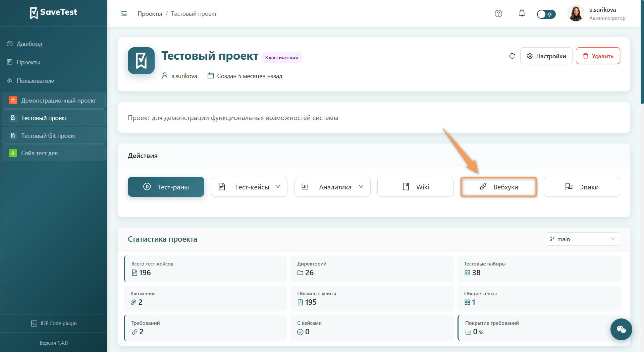
Task: Open Пользователи in the sidebar
Action: coord(36,81)
